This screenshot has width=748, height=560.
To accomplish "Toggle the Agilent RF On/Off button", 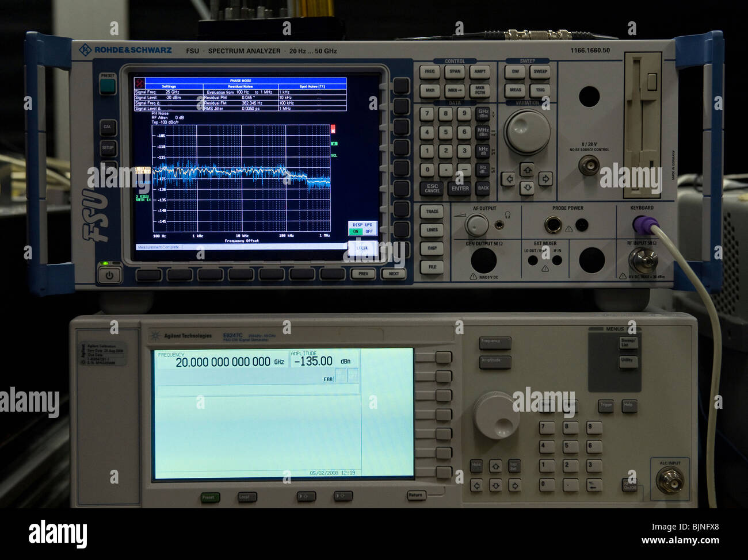I will [x=630, y=485].
